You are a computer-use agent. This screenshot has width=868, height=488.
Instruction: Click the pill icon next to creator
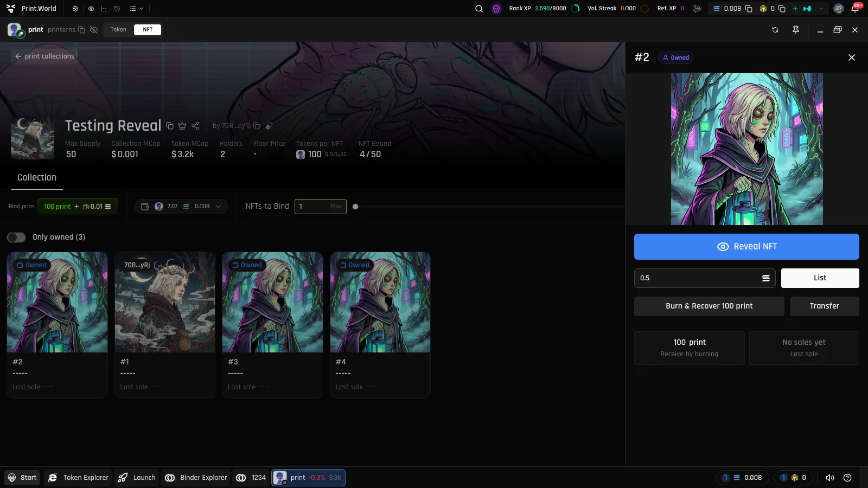point(269,126)
